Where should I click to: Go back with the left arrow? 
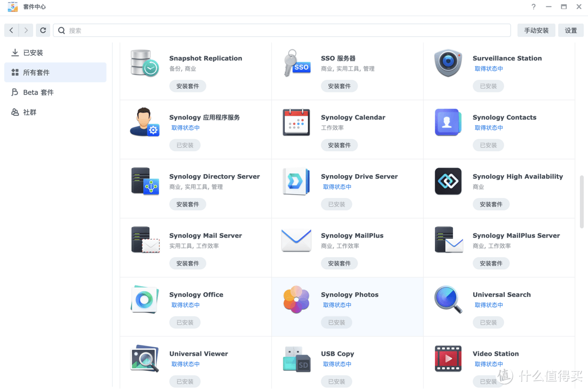pyautogui.click(x=11, y=30)
